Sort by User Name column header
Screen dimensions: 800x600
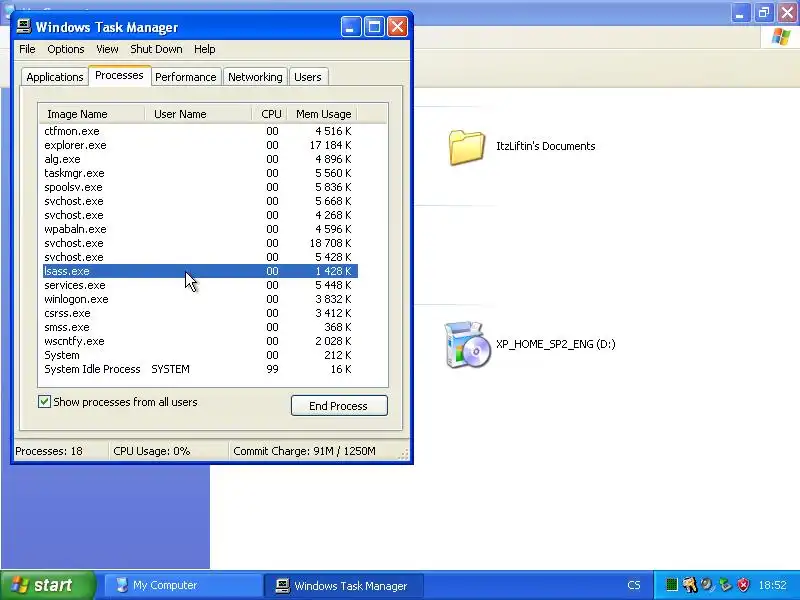pos(198,114)
